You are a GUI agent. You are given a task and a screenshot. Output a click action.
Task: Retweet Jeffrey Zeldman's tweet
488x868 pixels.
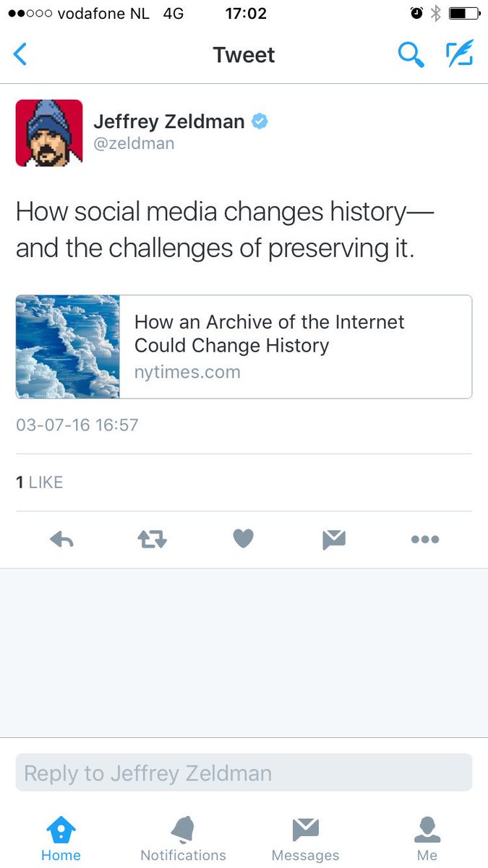(x=152, y=539)
